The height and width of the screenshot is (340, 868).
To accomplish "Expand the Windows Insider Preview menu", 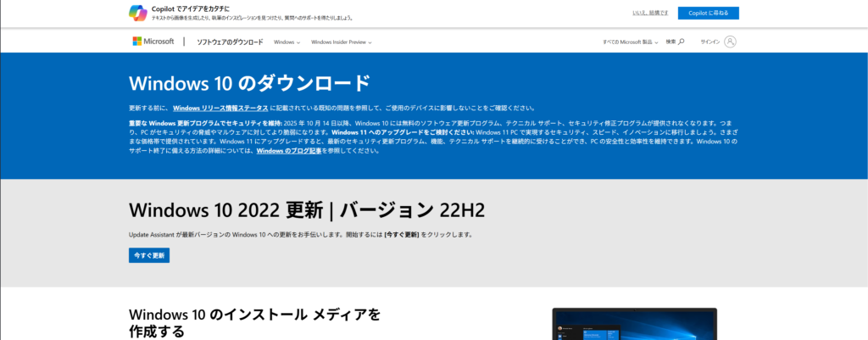I will point(341,42).
